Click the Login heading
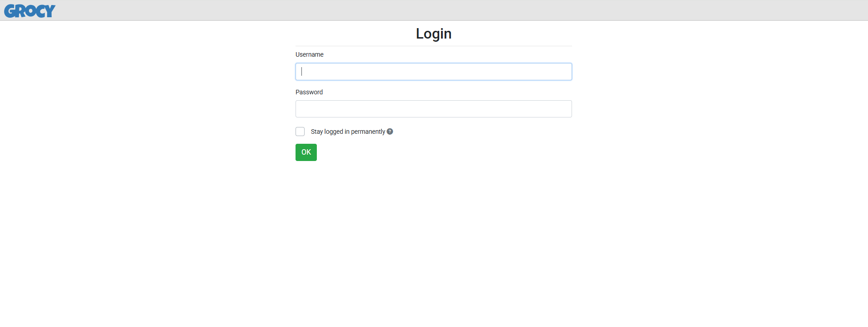 tap(434, 34)
